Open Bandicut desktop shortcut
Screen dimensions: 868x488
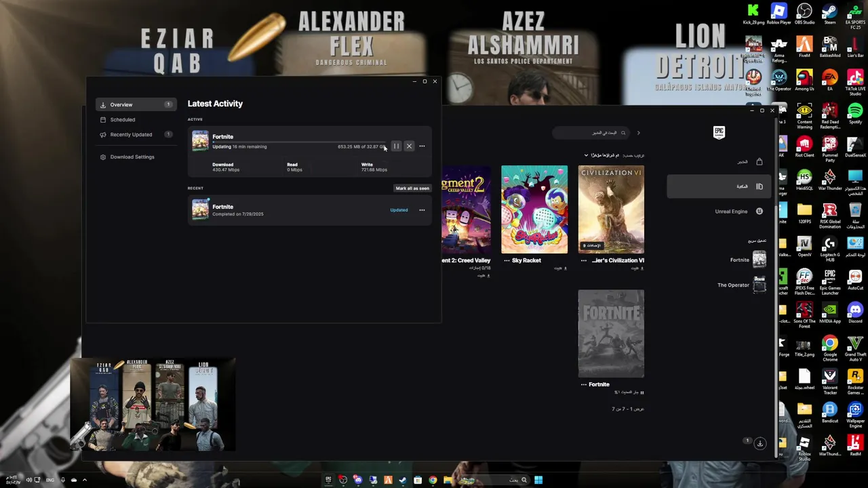tap(830, 413)
